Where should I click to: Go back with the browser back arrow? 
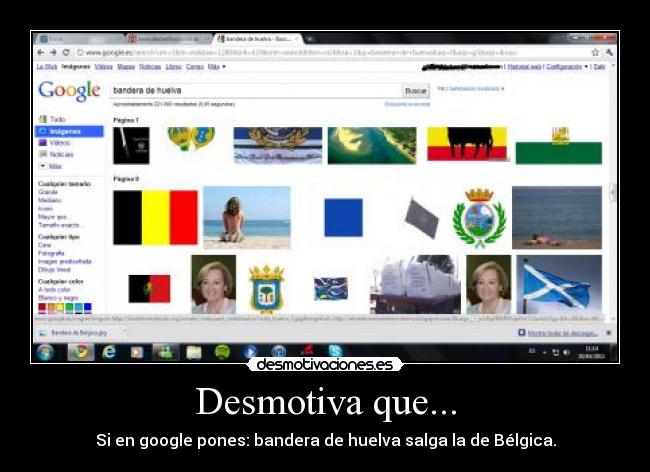40,52
